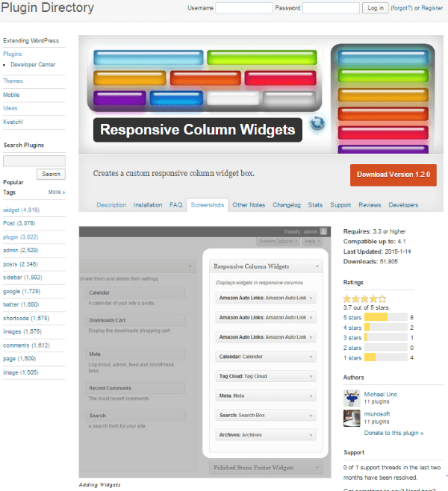Select the Reviews tab
The image size is (448, 491).
pos(370,204)
